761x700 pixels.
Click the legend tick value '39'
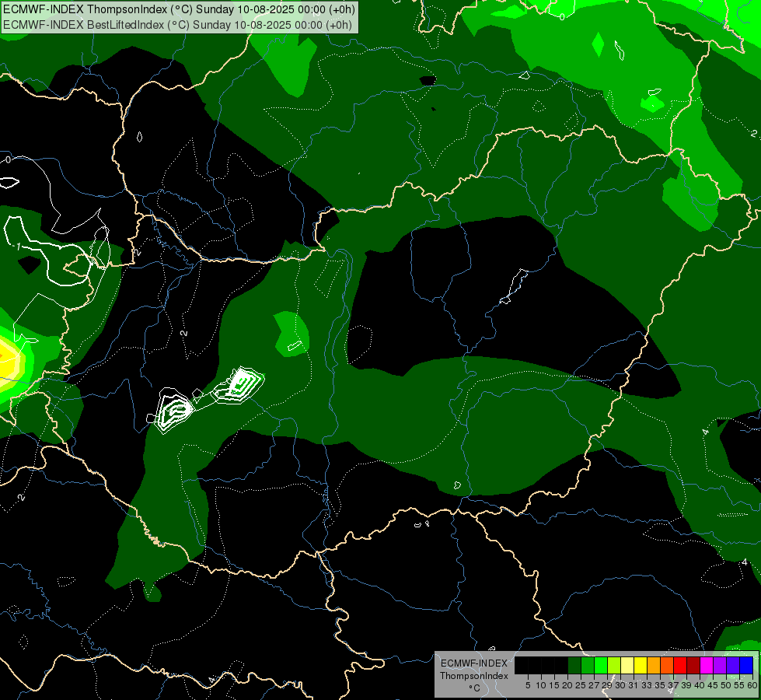pyautogui.click(x=686, y=685)
